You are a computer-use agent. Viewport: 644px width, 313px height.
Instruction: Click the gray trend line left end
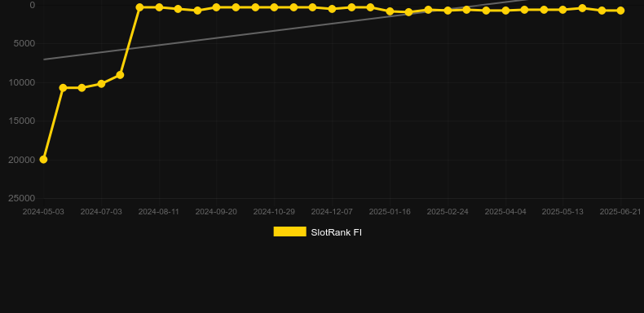point(44,60)
